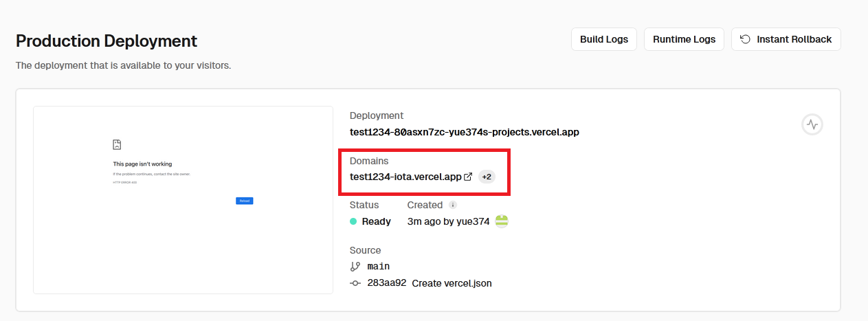Viewport: 868px width, 321px height.
Task: Open the Build Logs
Action: pos(604,39)
